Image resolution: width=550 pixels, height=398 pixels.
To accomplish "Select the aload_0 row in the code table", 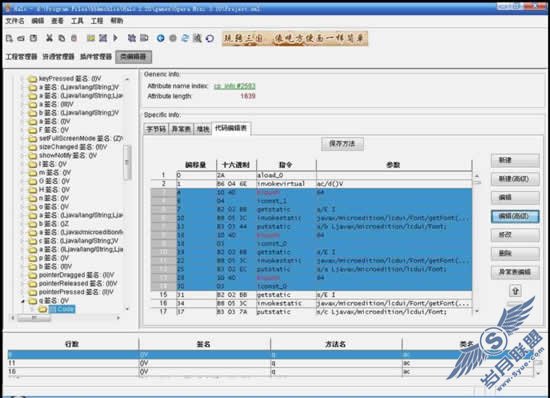I will [311, 175].
